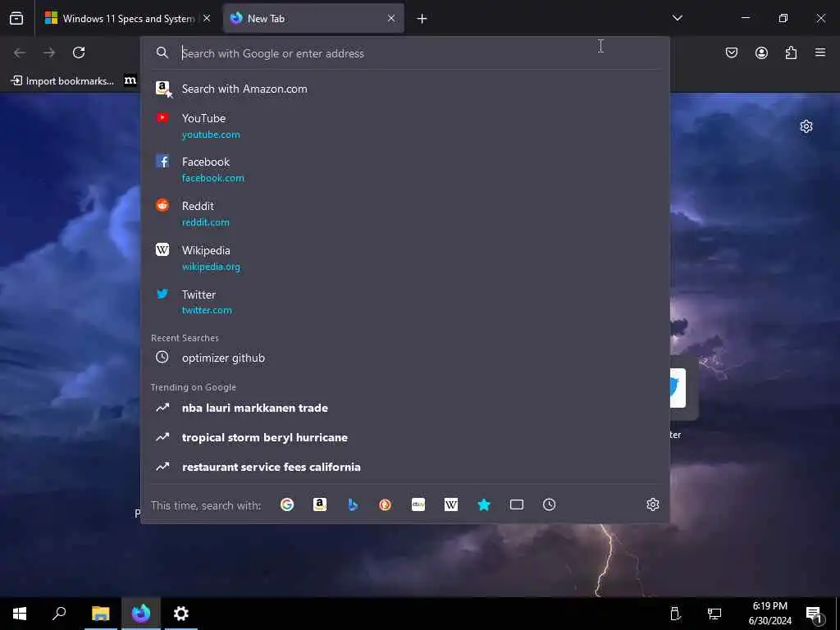Open new tab page customize gear
Image resolution: width=840 pixels, height=630 pixels.
point(806,126)
